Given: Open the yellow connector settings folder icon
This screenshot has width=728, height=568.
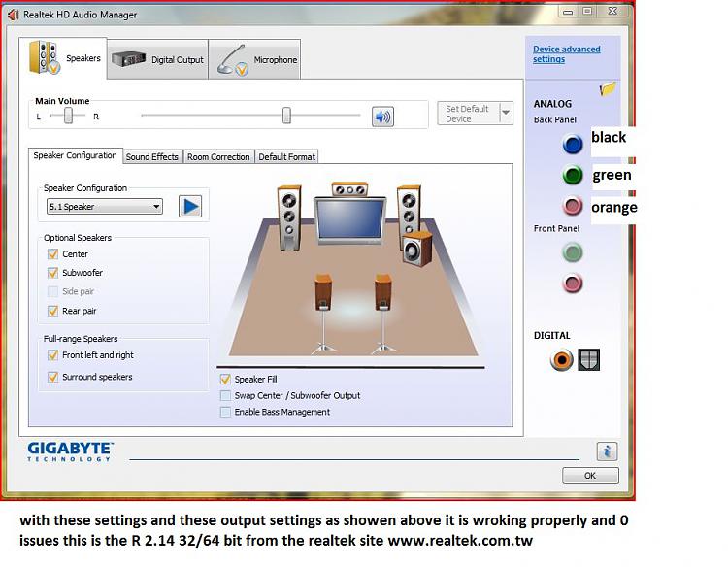Looking at the screenshot, I should point(608,88).
